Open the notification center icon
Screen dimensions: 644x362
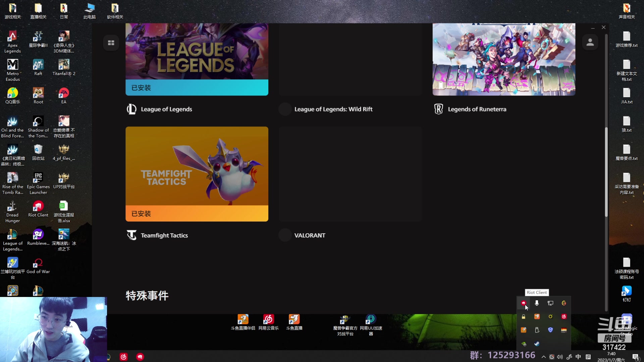coord(635,357)
